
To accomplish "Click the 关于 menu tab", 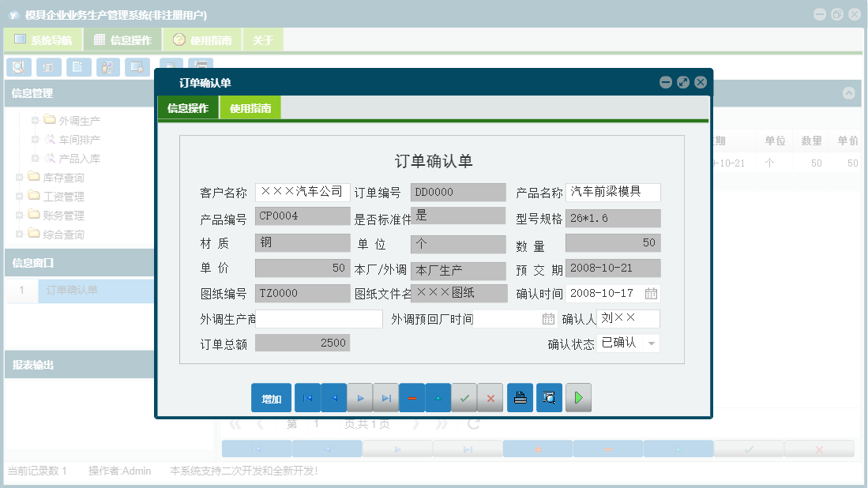I will click(263, 39).
